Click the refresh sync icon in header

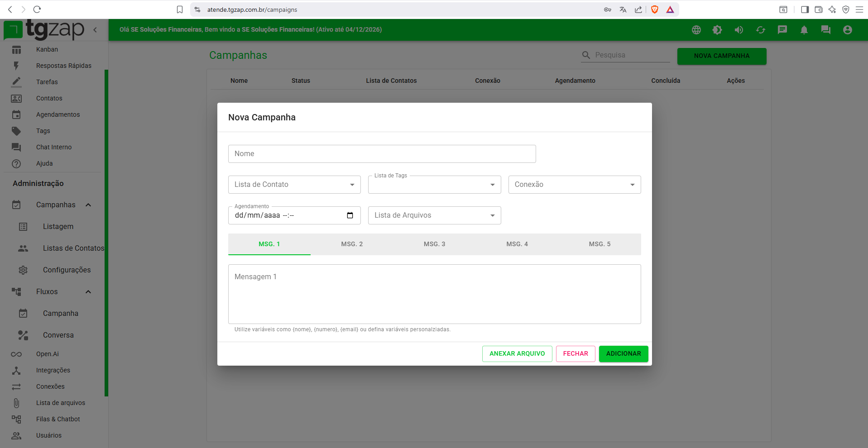pos(760,30)
